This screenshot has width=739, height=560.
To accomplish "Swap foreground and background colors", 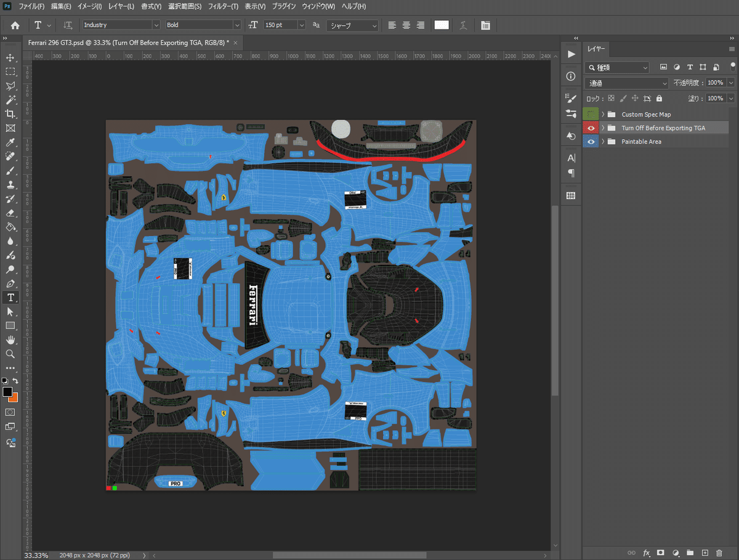I will coord(15,381).
